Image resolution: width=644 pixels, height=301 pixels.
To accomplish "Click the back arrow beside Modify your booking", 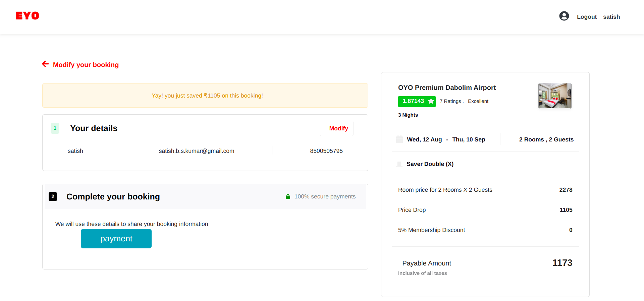I will pyautogui.click(x=45, y=64).
